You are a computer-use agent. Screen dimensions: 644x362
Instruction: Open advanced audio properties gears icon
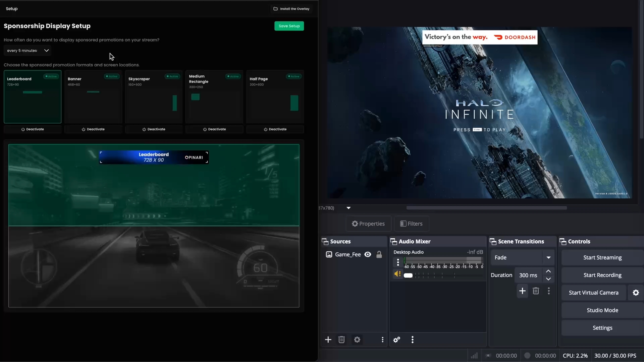click(396, 340)
